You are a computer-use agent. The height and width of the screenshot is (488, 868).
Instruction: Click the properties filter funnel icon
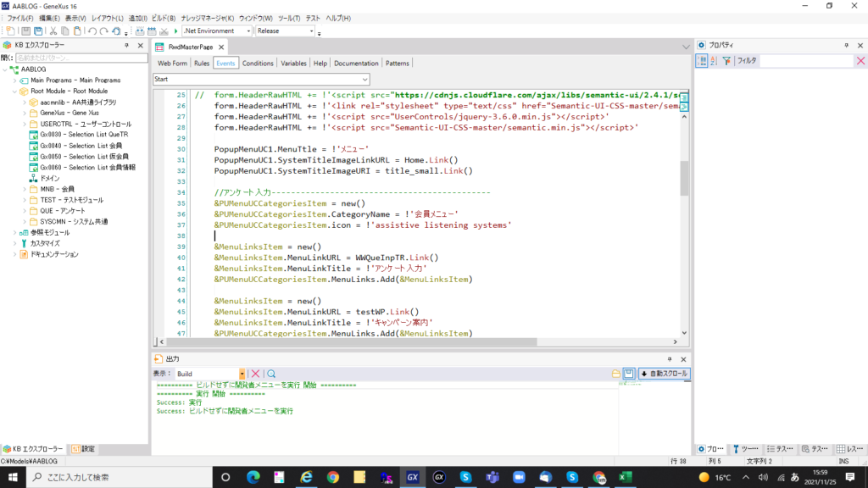pyautogui.click(x=726, y=61)
